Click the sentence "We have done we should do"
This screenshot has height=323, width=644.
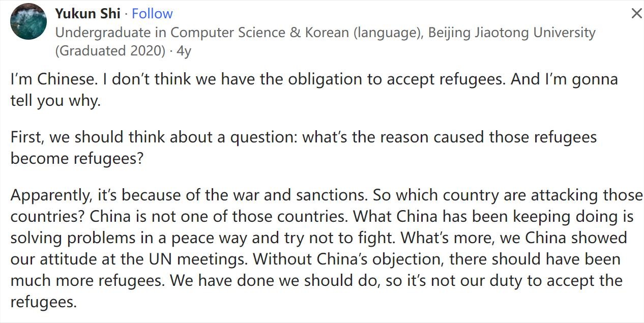(x=274, y=280)
